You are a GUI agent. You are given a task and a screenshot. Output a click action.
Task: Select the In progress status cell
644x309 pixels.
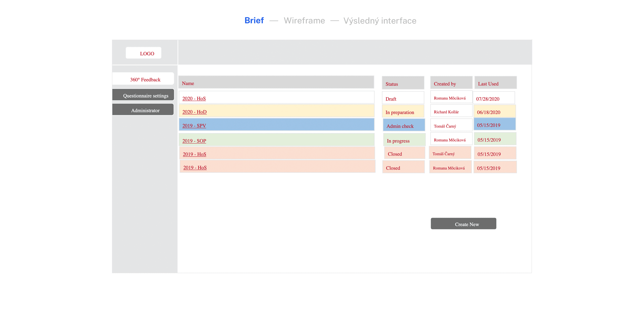point(404,140)
